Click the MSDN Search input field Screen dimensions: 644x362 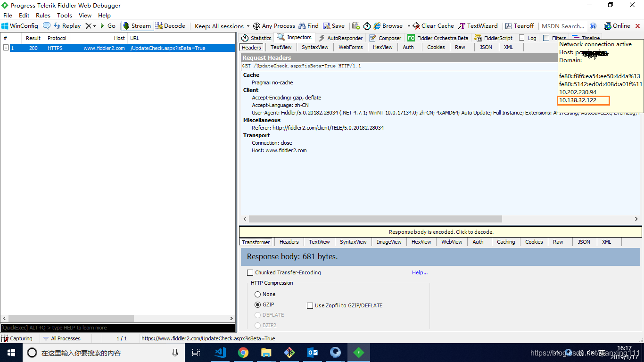(563, 26)
